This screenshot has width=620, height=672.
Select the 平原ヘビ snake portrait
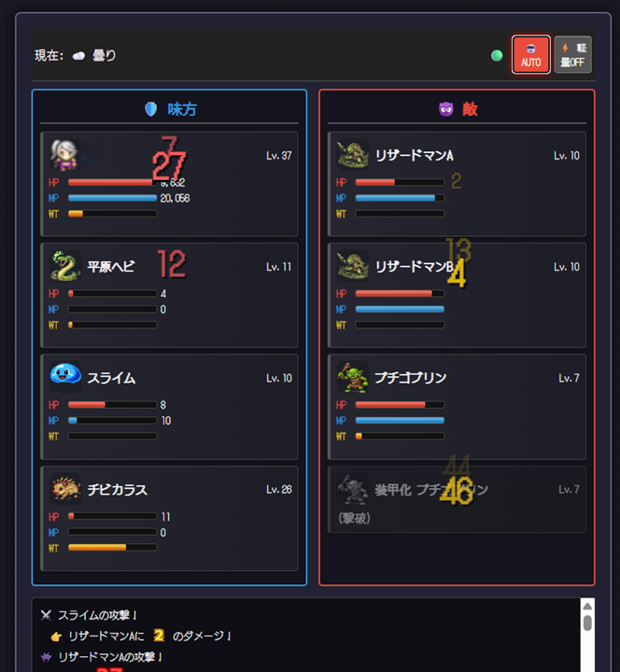pyautogui.click(x=65, y=266)
